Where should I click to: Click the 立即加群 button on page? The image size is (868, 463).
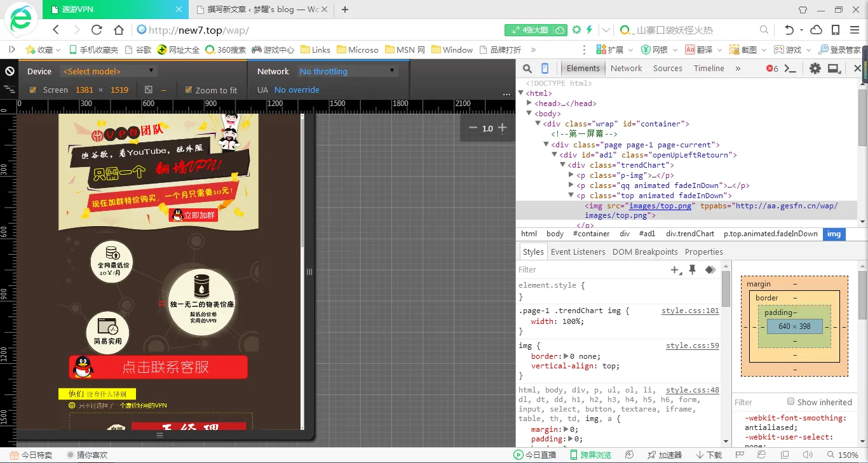click(x=193, y=215)
